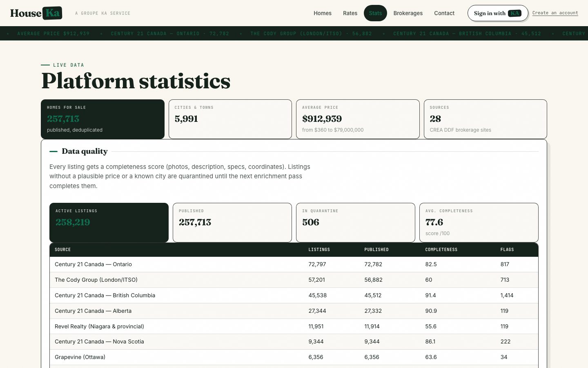Select Century 21 Canada — Alberta row
Viewport: 588px width, 368px height.
(x=294, y=311)
